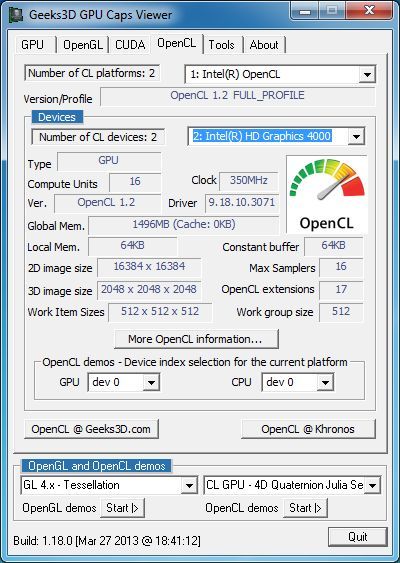
Task: Click More OpenCL information button
Action: click(x=196, y=339)
